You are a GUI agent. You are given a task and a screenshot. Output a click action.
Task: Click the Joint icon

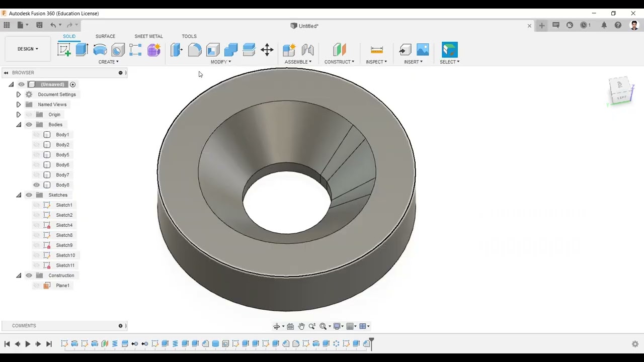307,49
